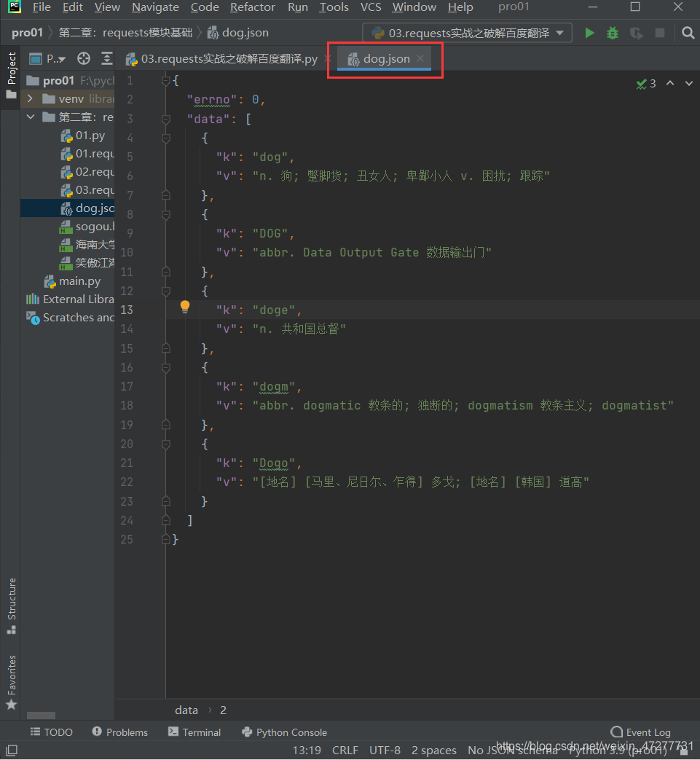This screenshot has width=700, height=760.
Task: Click the line:column 13:19 status indicator
Action: click(x=307, y=751)
